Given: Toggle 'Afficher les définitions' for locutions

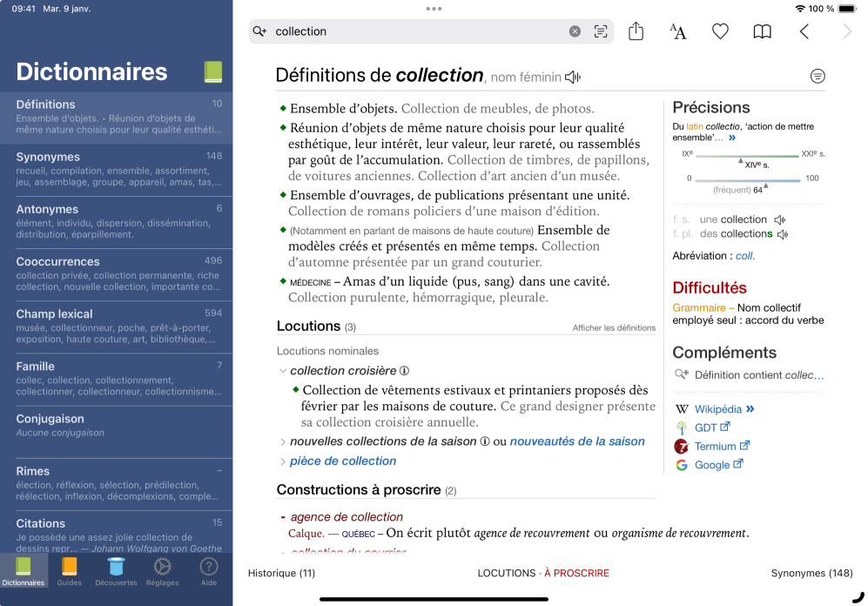Looking at the screenshot, I should pyautogui.click(x=613, y=328).
